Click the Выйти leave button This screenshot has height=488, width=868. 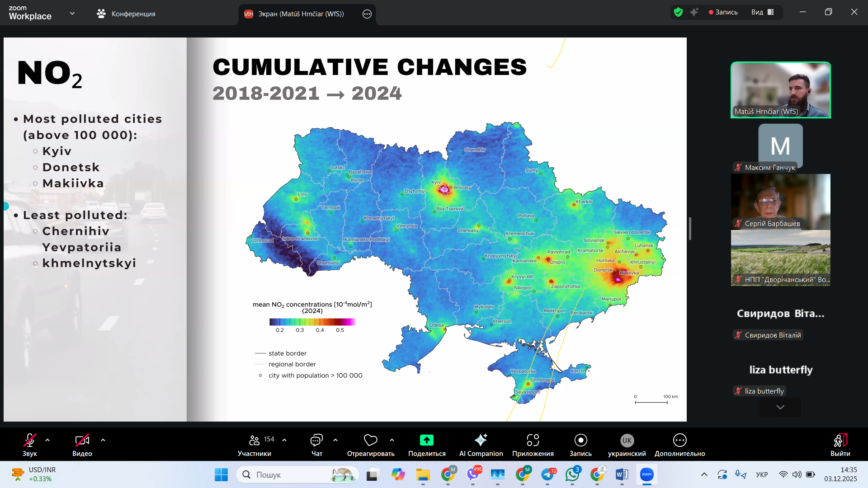(x=840, y=440)
